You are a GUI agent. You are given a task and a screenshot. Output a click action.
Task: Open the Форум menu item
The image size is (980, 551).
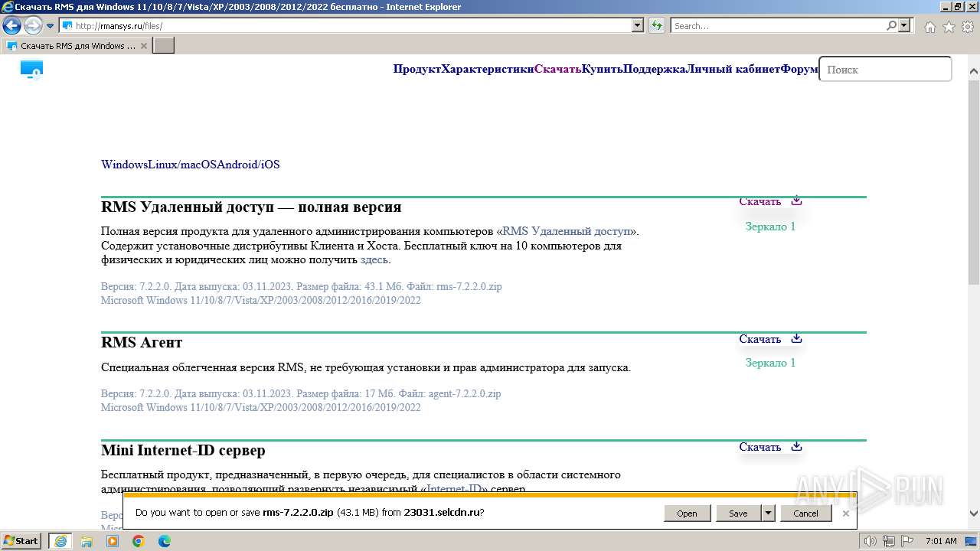point(799,69)
